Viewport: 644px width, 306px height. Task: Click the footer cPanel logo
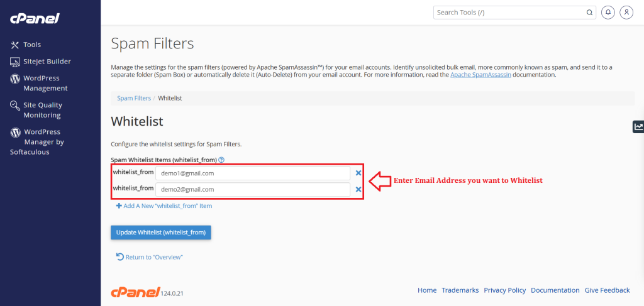pos(135,292)
